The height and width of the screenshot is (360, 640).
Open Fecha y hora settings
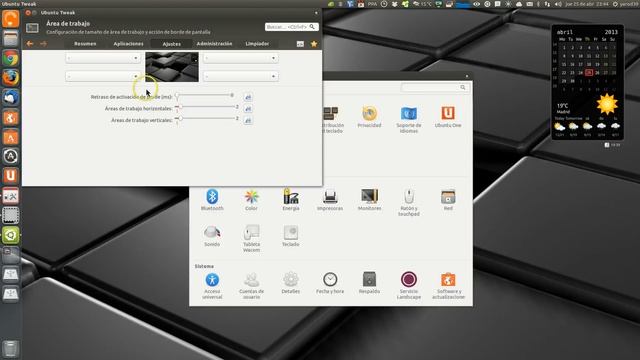pos(330,280)
